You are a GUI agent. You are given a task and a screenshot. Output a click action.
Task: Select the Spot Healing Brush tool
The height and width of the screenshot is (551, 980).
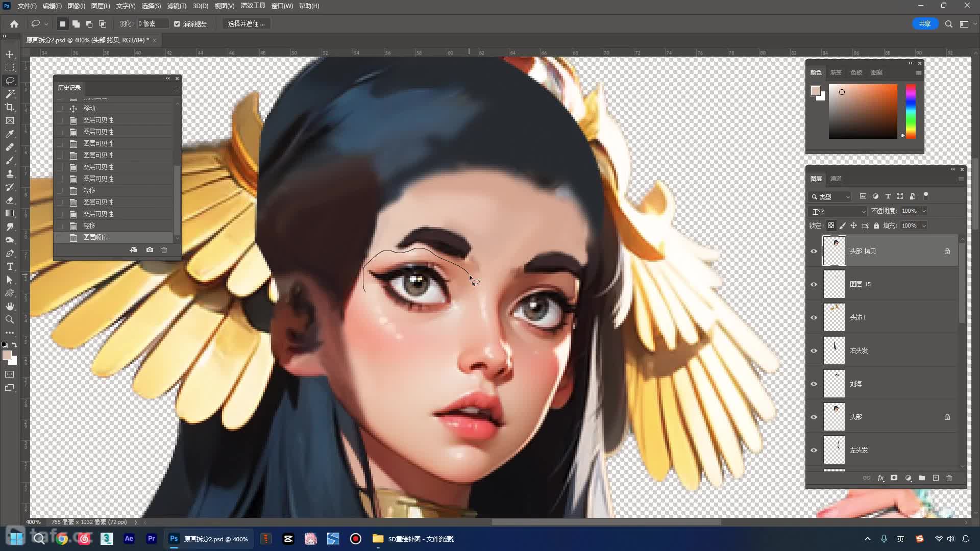(10, 147)
